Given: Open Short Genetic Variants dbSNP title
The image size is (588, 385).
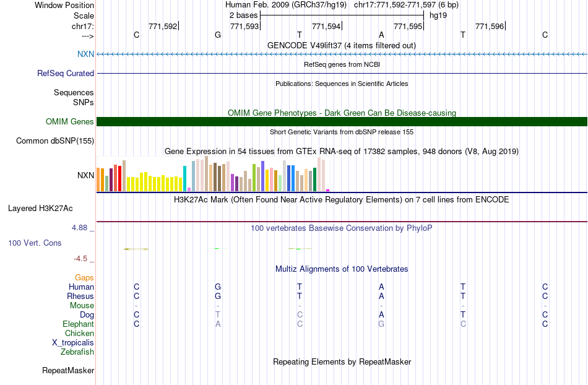Looking at the screenshot, I should click(342, 132).
